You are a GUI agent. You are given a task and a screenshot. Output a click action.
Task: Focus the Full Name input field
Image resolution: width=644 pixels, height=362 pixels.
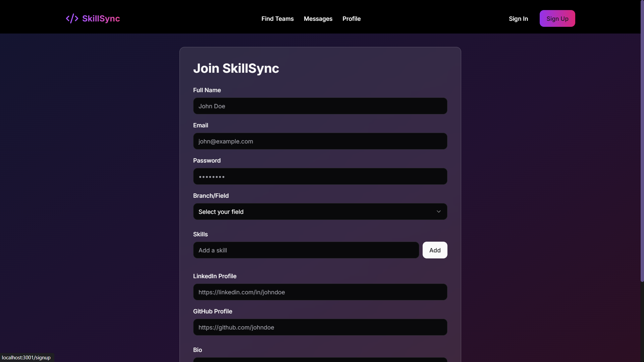pos(320,106)
